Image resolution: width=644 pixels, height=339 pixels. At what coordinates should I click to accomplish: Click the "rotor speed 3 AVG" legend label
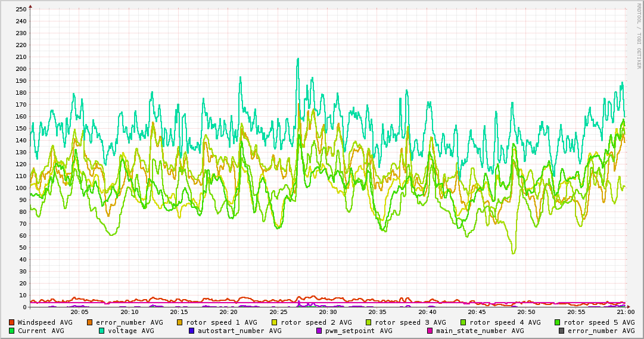coord(410,322)
